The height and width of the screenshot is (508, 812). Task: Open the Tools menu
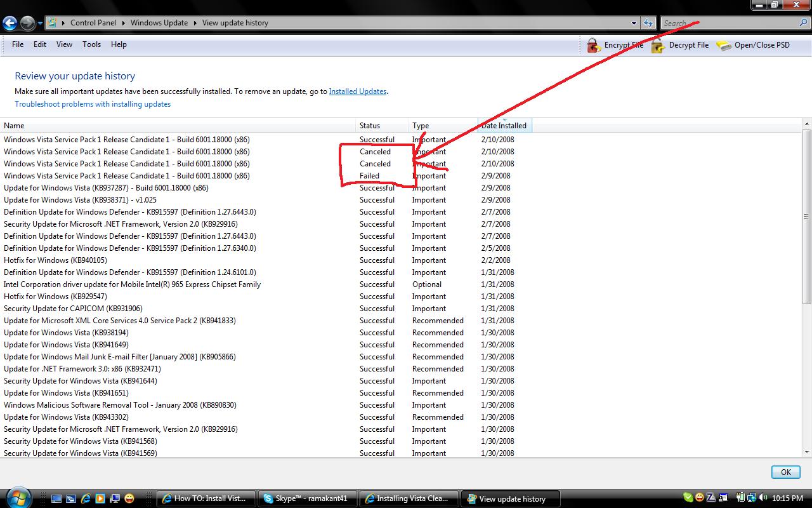click(91, 44)
